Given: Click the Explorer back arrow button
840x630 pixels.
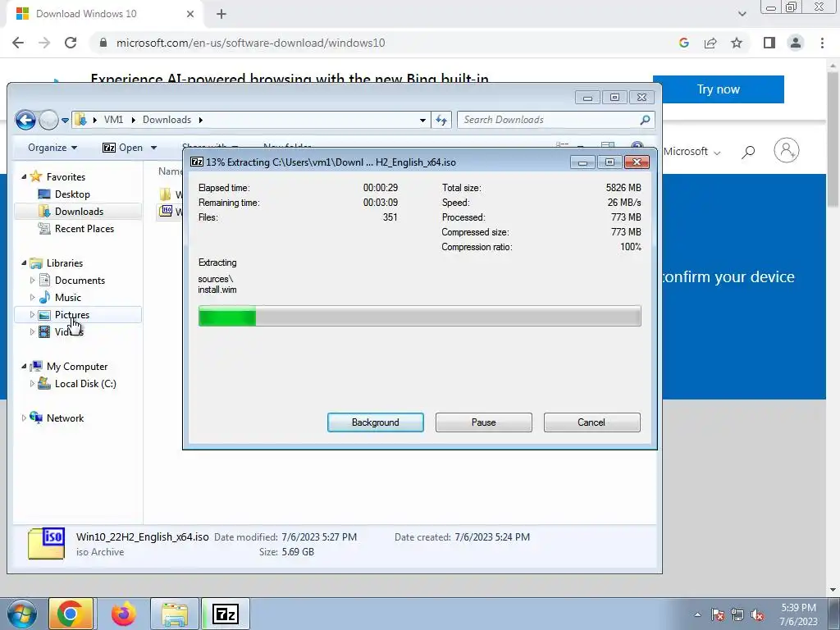Looking at the screenshot, I should [x=25, y=120].
